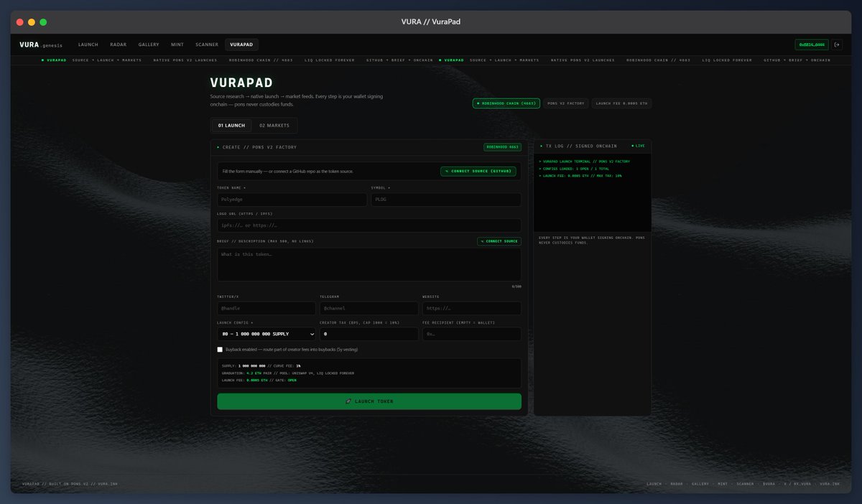Click the macOS yellow minimize button
Screen dimensions: 862x504
pyautogui.click(x=32, y=22)
